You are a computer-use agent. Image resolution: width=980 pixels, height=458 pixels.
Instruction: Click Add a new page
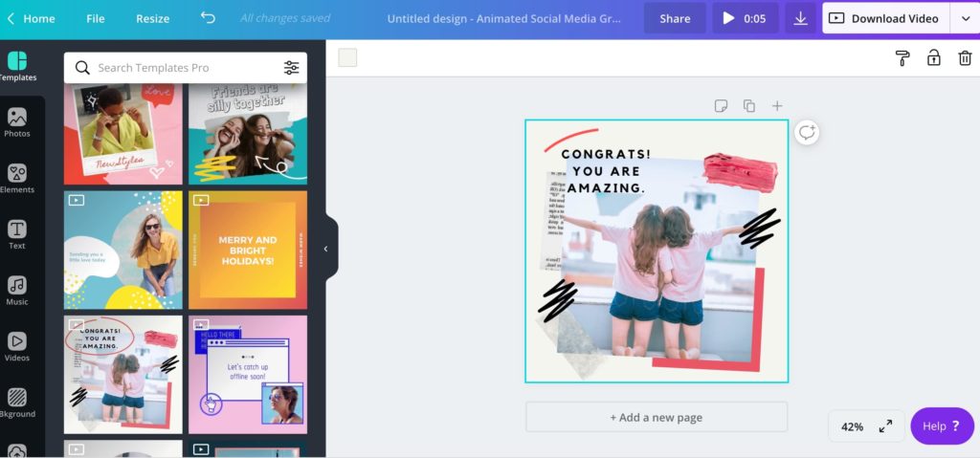(x=657, y=417)
